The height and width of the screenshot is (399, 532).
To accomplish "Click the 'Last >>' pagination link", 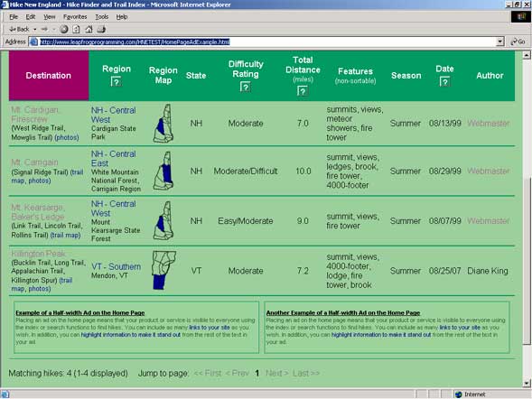I will pyautogui.click(x=306, y=373).
